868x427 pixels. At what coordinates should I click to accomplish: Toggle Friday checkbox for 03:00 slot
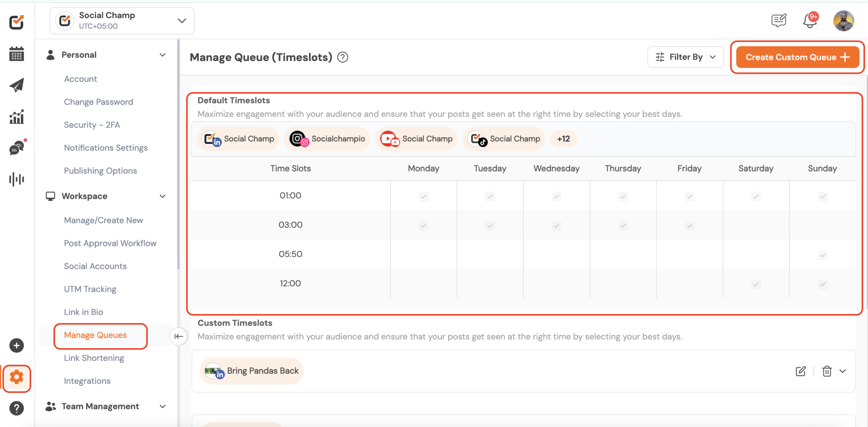689,225
